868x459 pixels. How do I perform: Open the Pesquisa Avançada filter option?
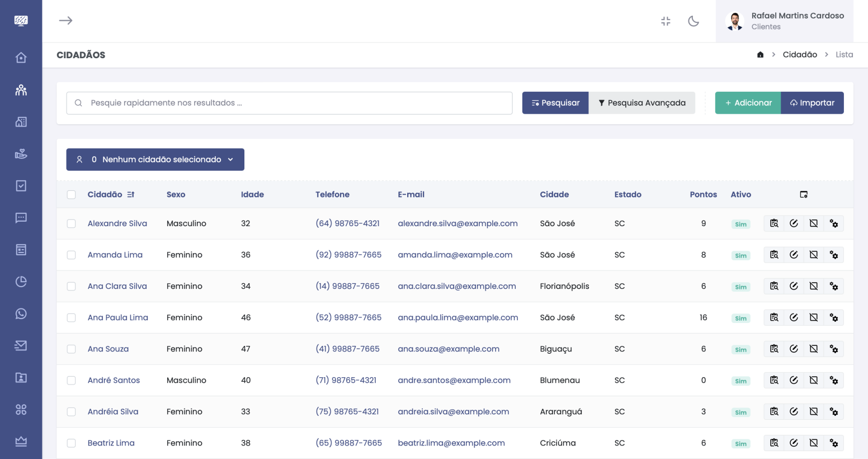[x=641, y=103]
